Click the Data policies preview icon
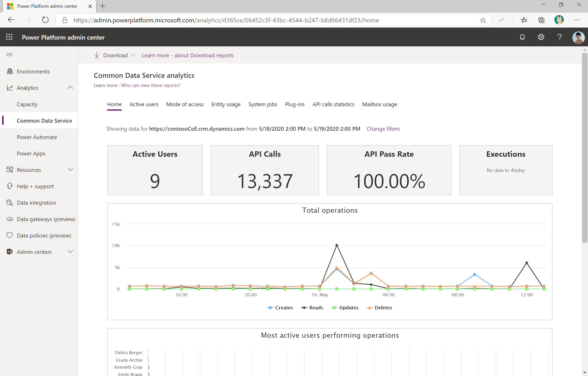Viewport: 588px width, 376px height. pyautogui.click(x=9, y=235)
